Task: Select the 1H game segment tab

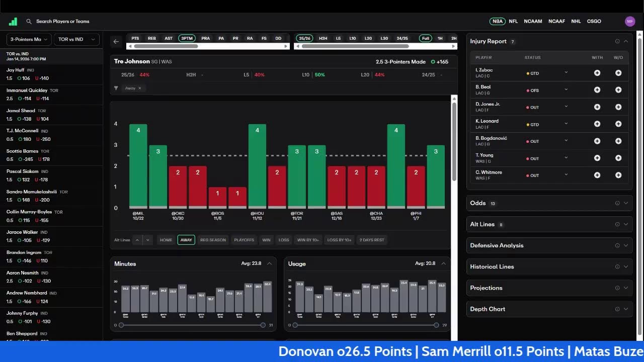Action: (x=440, y=38)
